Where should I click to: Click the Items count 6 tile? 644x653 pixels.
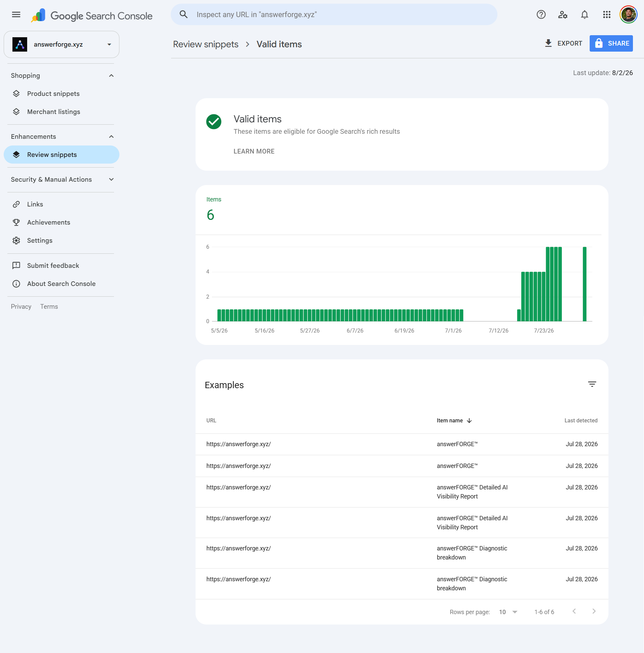click(x=213, y=210)
